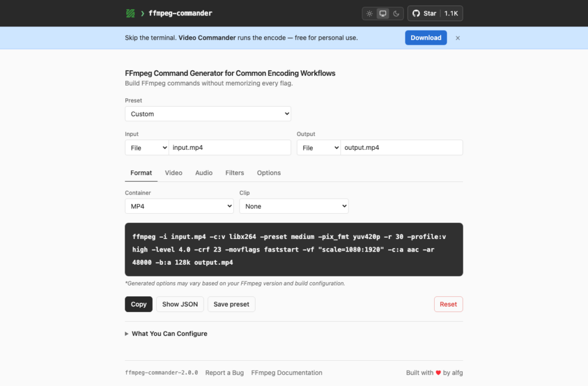Open the Container dropdown showing MP4
Screen dimensions: 588x386
(179, 206)
